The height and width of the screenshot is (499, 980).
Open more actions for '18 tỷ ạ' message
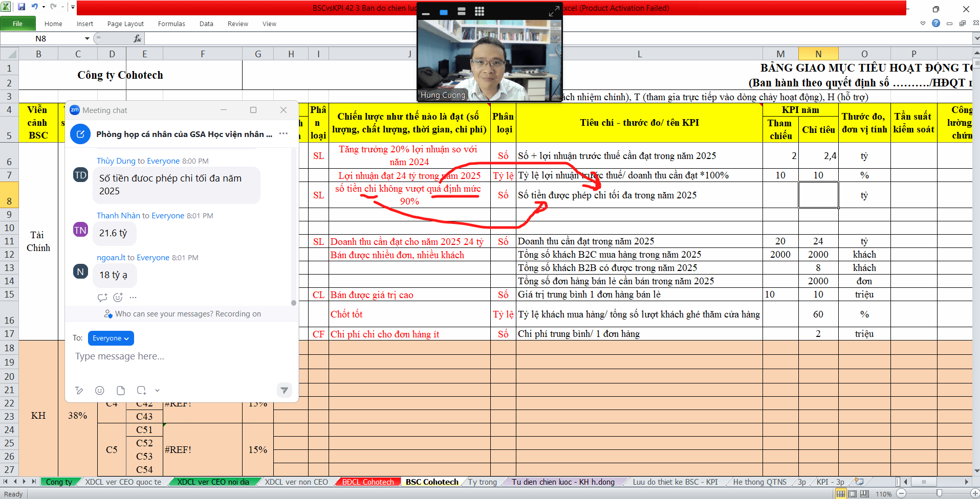tap(133, 297)
